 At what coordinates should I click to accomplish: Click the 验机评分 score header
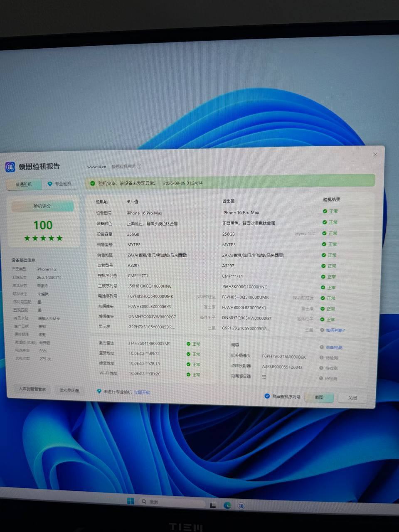click(x=42, y=206)
